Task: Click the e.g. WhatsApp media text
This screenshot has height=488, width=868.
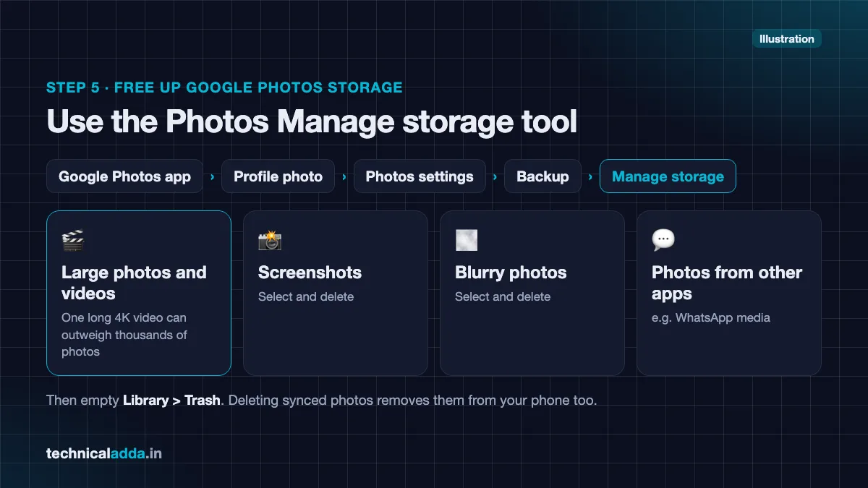Action: pos(711,317)
